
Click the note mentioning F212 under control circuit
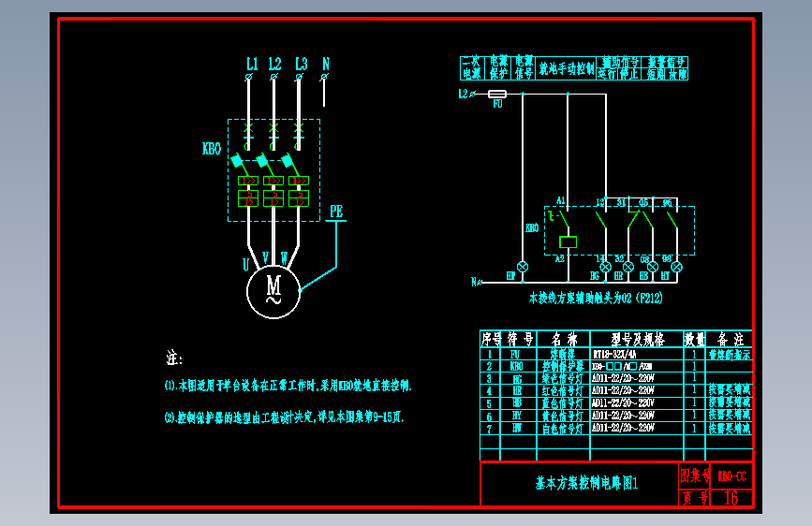tap(596, 298)
